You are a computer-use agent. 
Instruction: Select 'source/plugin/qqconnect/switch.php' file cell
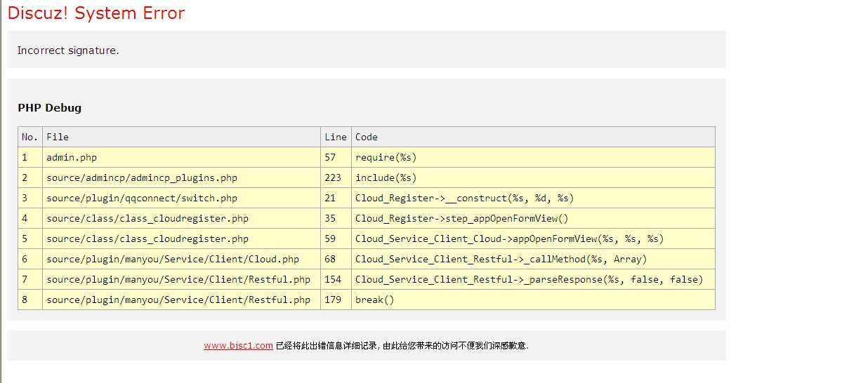tap(181, 198)
